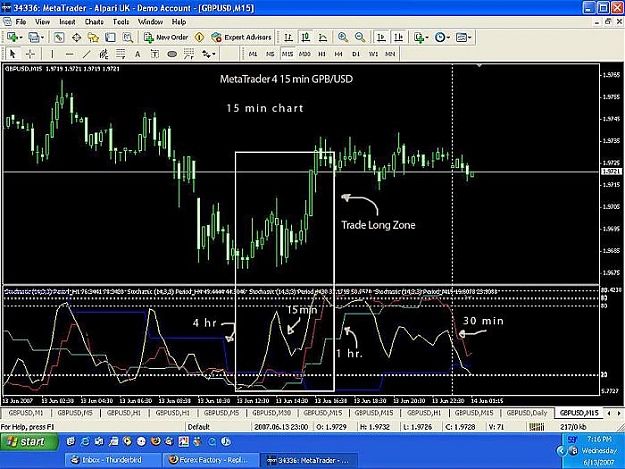
Task: Toggle the Terminal window icon
Action: pyautogui.click(x=110, y=37)
